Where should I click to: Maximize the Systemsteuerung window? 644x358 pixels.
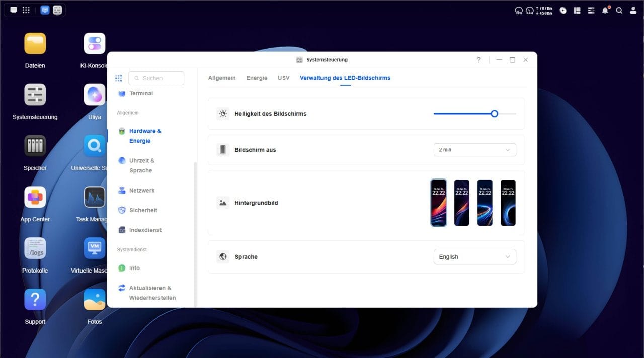click(512, 60)
